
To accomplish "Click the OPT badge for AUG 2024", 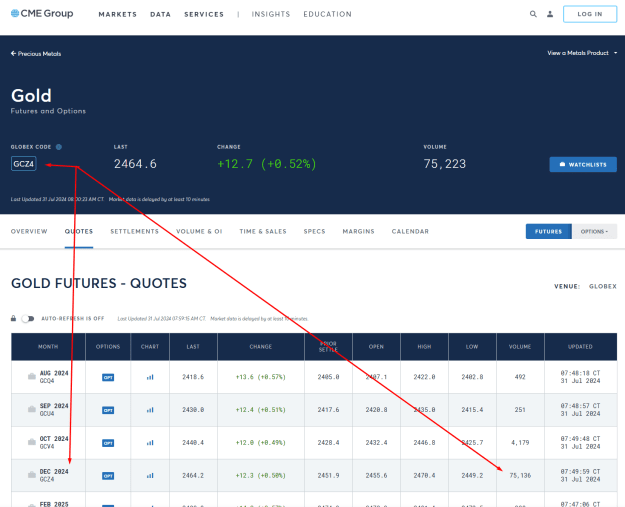I will click(x=108, y=377).
